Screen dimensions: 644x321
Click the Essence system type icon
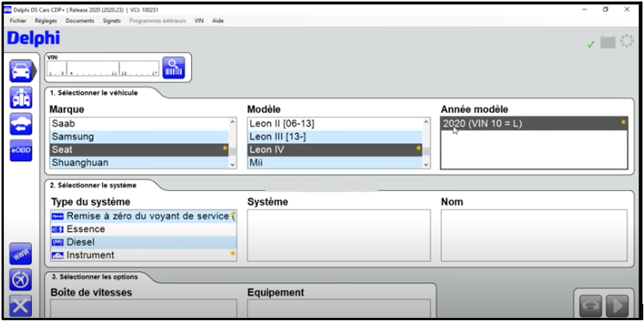pos(58,229)
